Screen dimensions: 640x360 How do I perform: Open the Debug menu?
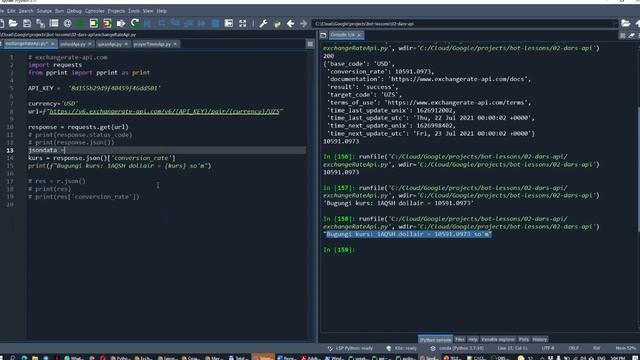click(x=74, y=11)
